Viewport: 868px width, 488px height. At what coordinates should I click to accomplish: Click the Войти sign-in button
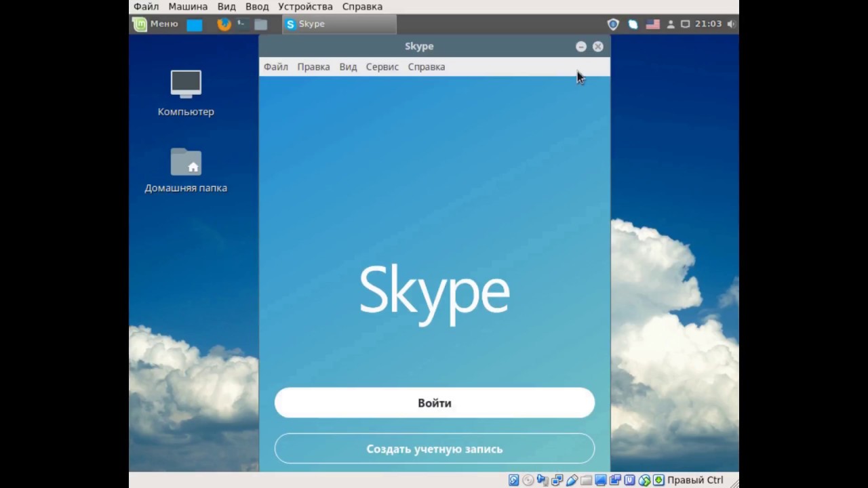[x=435, y=403]
